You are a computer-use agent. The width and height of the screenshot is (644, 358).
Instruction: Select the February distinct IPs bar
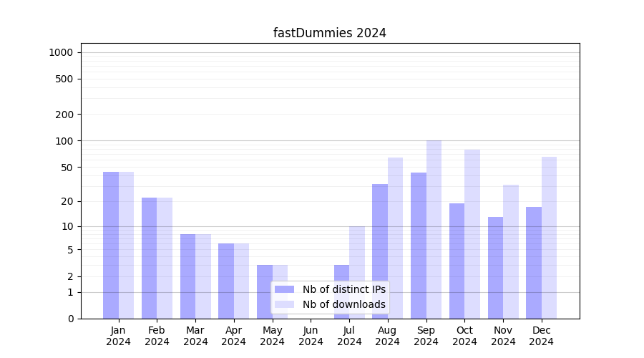150,258
